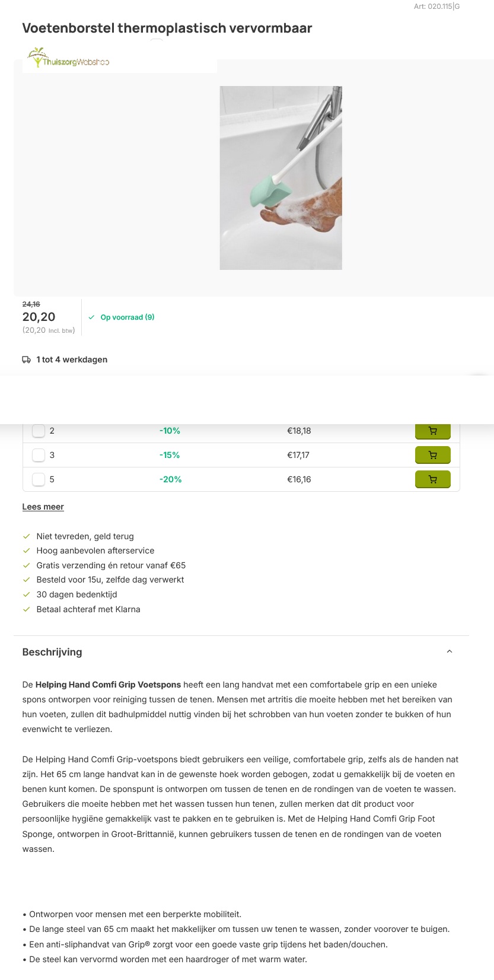Click the delivery truck icon
The width and height of the screenshot is (494, 980).
27,360
